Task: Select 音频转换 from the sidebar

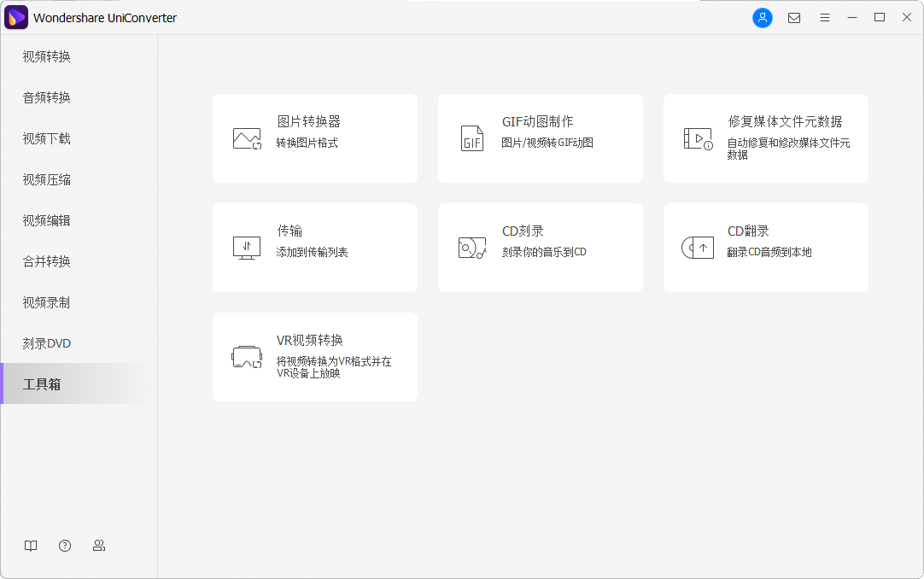Action: point(47,97)
